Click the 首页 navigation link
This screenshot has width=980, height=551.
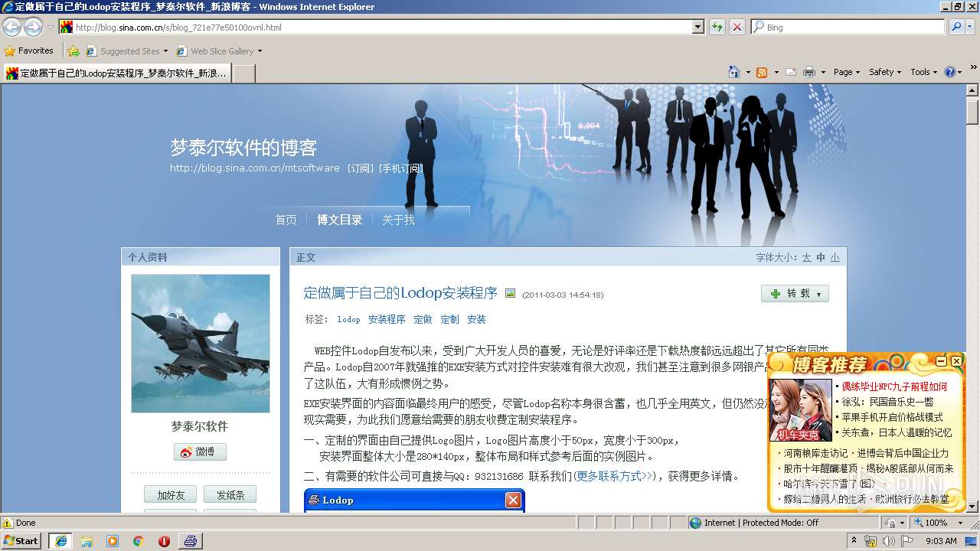click(x=286, y=220)
